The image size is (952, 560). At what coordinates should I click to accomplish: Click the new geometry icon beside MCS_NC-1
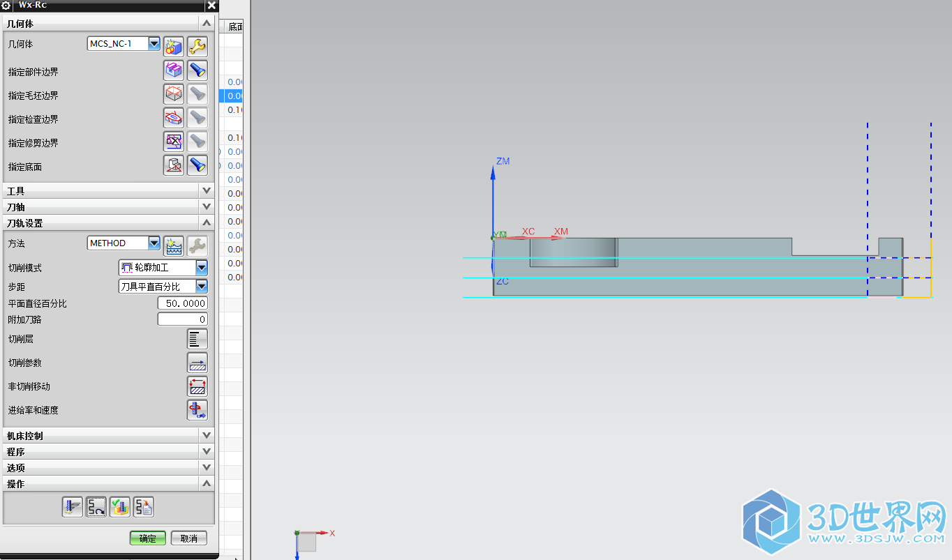click(x=173, y=47)
